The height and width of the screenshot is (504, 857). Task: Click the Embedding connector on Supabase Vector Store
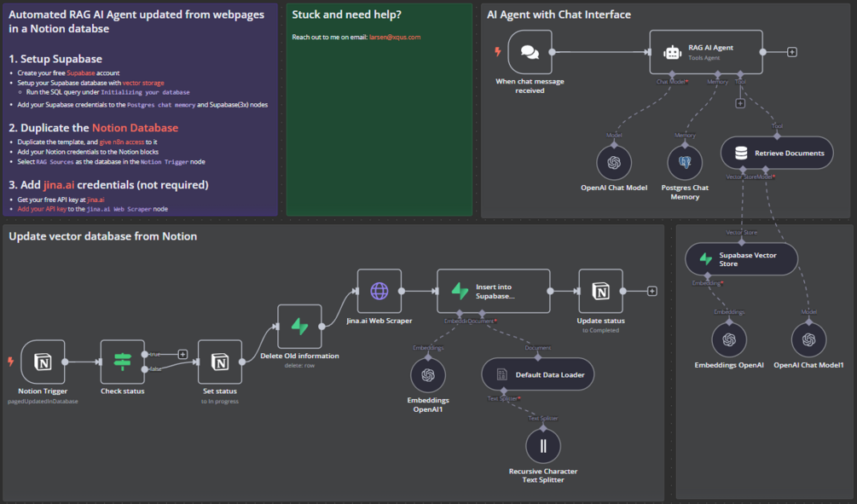(707, 275)
